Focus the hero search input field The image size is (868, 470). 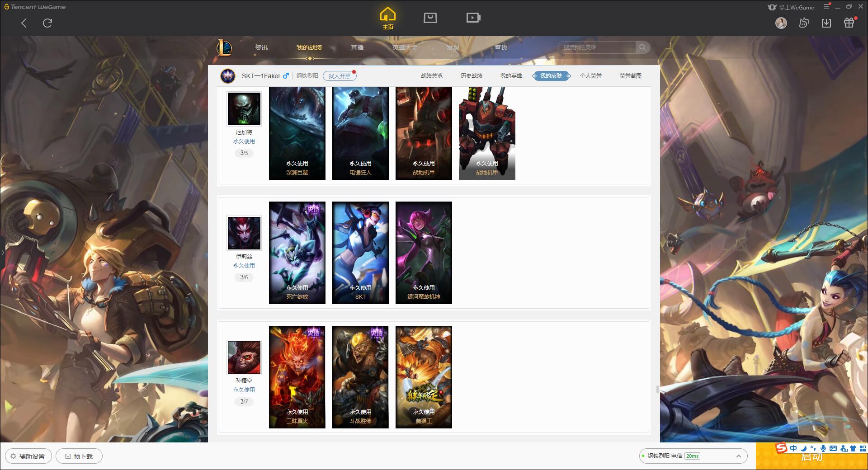(597, 47)
